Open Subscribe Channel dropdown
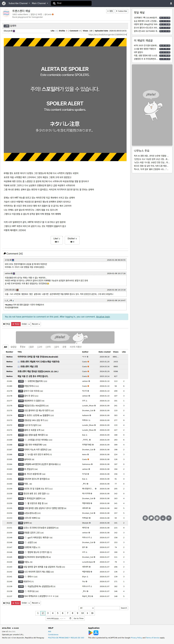The width and height of the screenshot is (174, 644). (x=19, y=3)
